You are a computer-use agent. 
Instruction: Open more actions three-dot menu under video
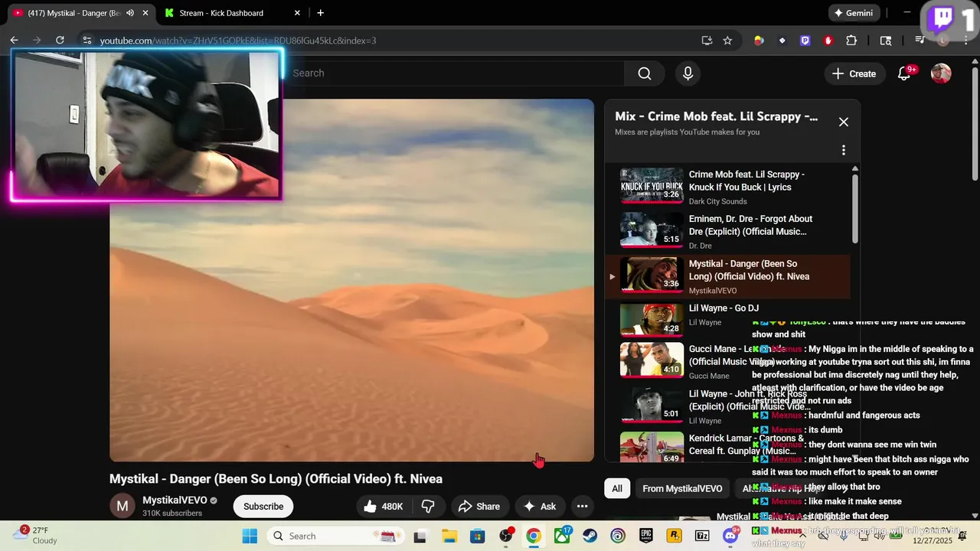tap(582, 507)
